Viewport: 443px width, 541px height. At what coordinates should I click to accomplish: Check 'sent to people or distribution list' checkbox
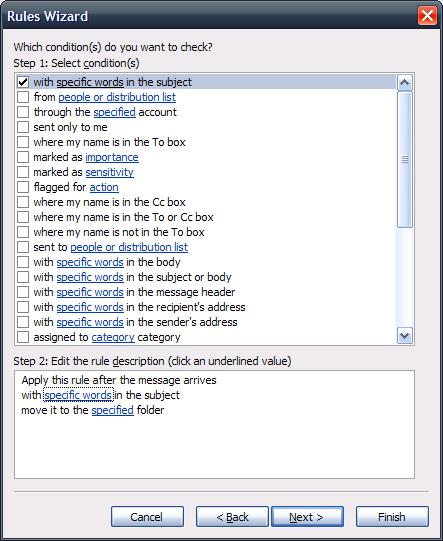coord(23,247)
